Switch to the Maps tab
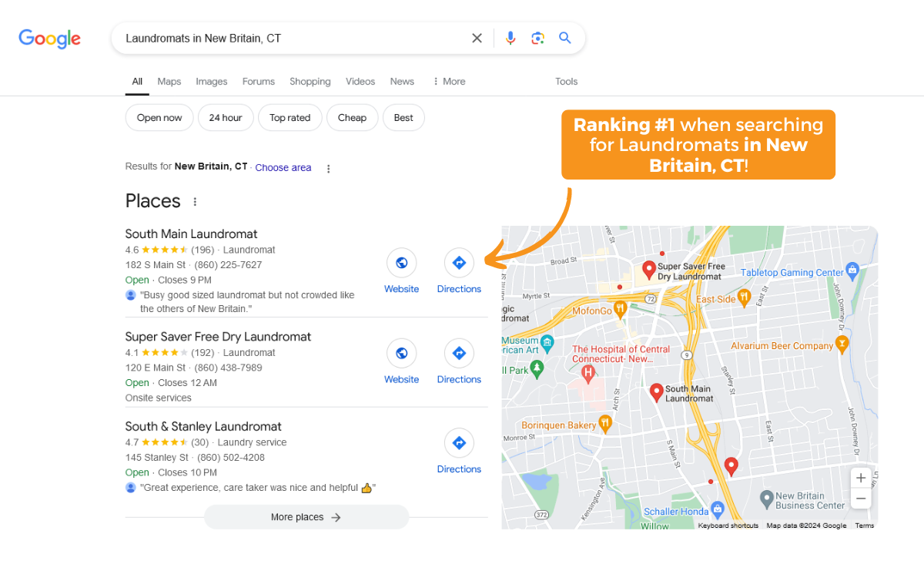The width and height of the screenshot is (924, 561). pyautogui.click(x=169, y=82)
